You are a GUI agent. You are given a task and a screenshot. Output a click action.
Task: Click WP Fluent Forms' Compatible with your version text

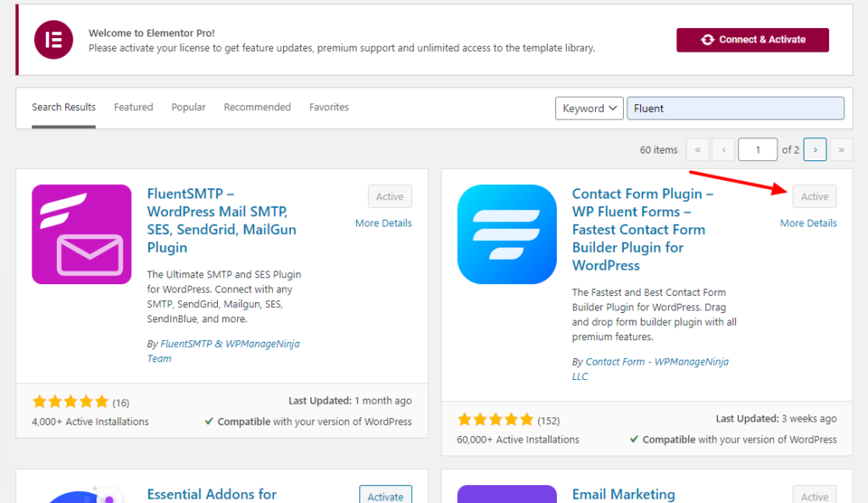[733, 439]
